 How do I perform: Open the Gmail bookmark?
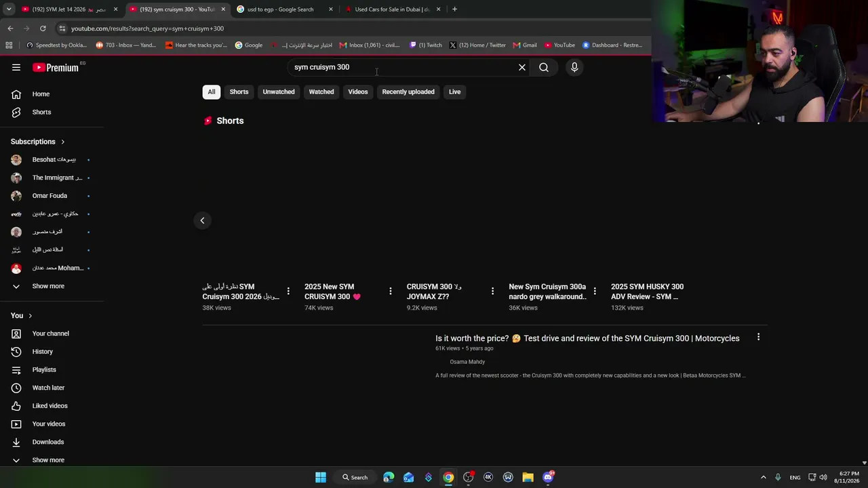525,45
